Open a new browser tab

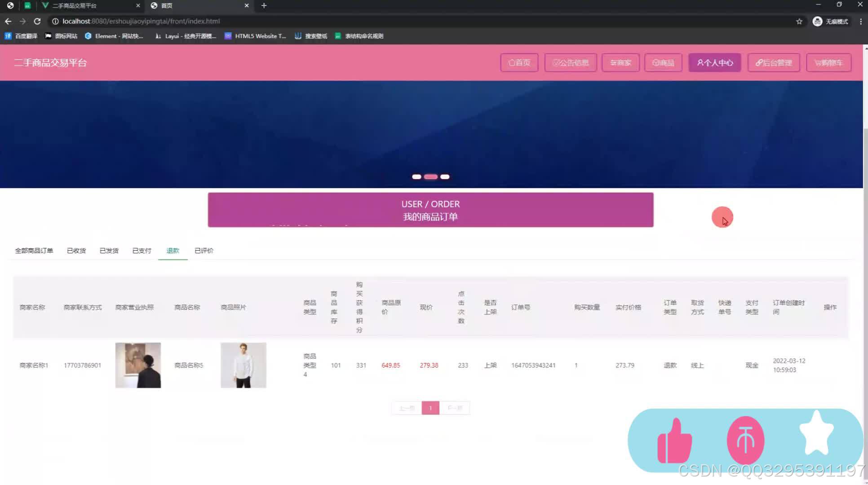point(264,5)
